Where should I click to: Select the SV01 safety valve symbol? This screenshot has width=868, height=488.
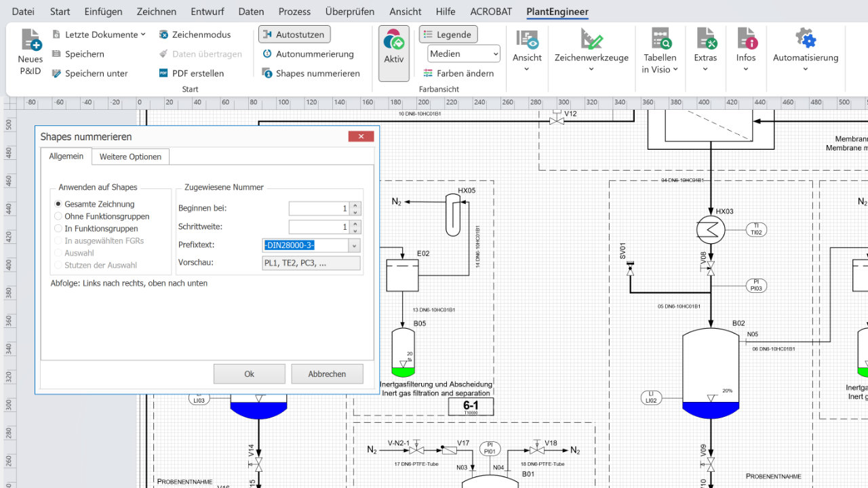tap(629, 268)
